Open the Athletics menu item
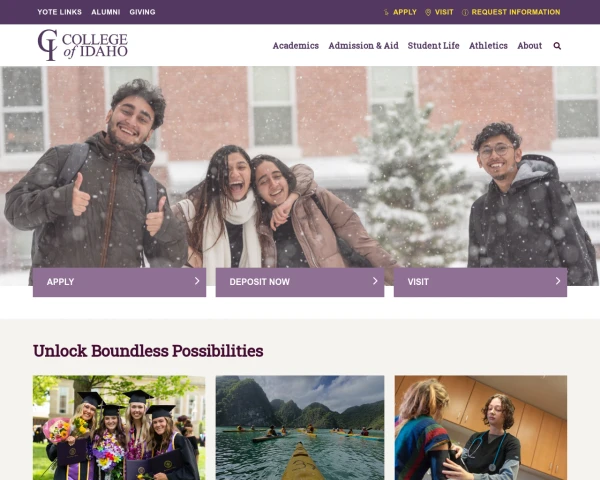This screenshot has height=480, width=600. pos(488,46)
